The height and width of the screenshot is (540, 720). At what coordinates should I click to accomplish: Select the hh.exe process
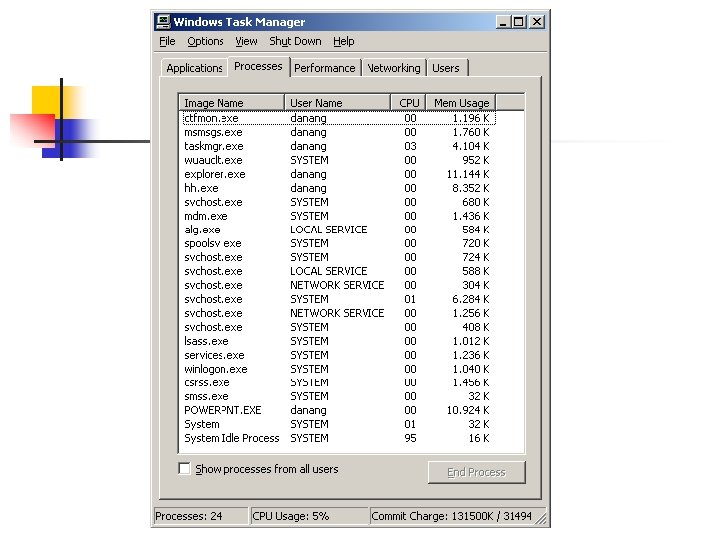[339, 188]
